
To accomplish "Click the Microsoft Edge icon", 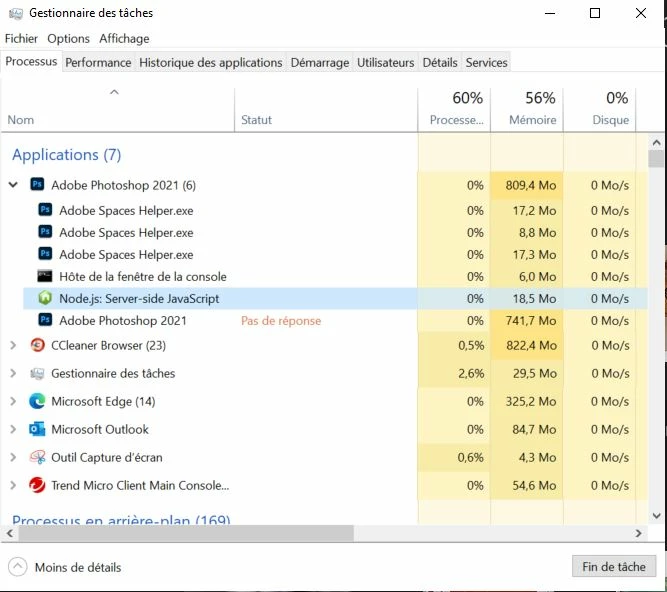I will [x=37, y=401].
